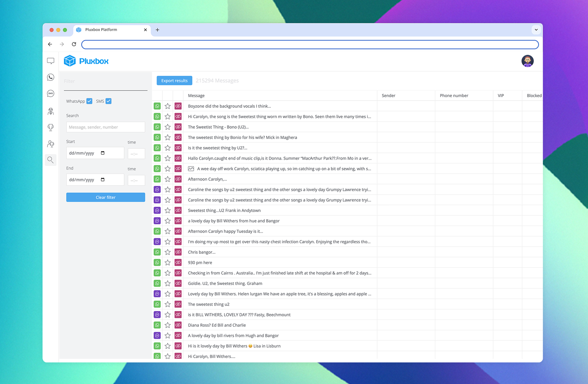Star the 'Boyzone did the background vocals' message

point(168,106)
